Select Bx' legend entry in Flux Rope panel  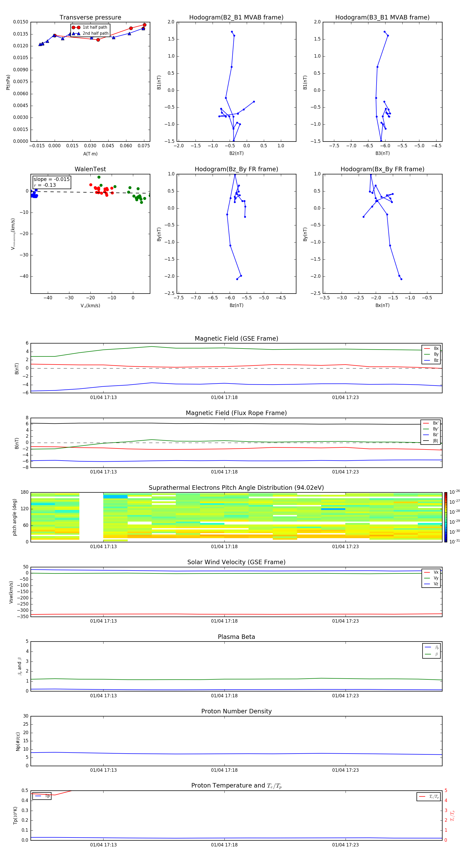tap(431, 423)
